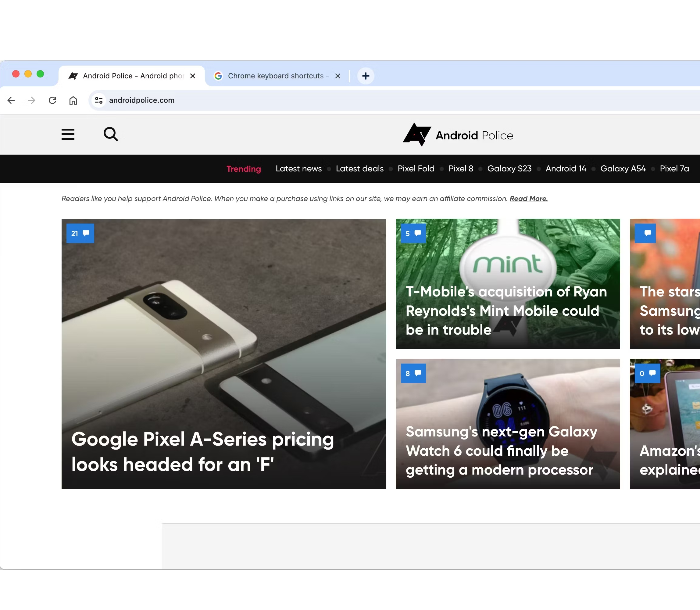
Task: Go to Galaxy S23 topic
Action: pos(509,169)
